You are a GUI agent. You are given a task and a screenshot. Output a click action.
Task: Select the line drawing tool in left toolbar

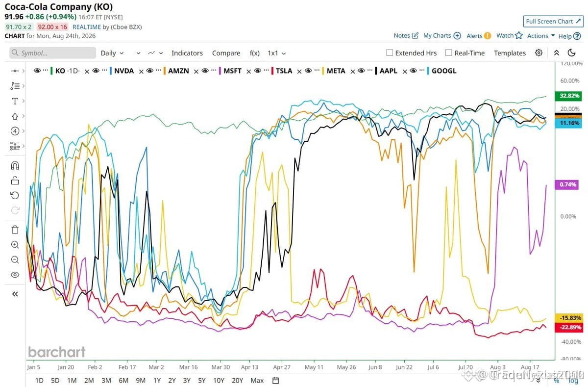pyautogui.click(x=15, y=71)
